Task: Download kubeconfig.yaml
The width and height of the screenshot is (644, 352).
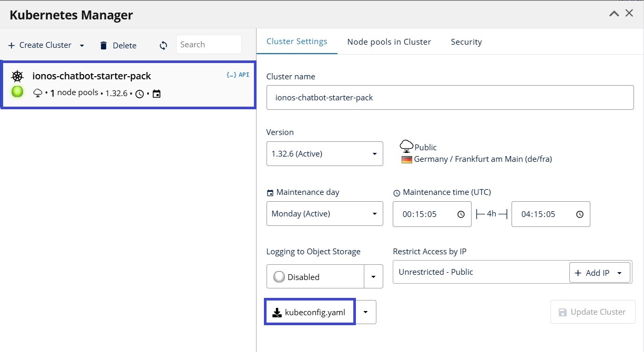Action: click(x=310, y=312)
